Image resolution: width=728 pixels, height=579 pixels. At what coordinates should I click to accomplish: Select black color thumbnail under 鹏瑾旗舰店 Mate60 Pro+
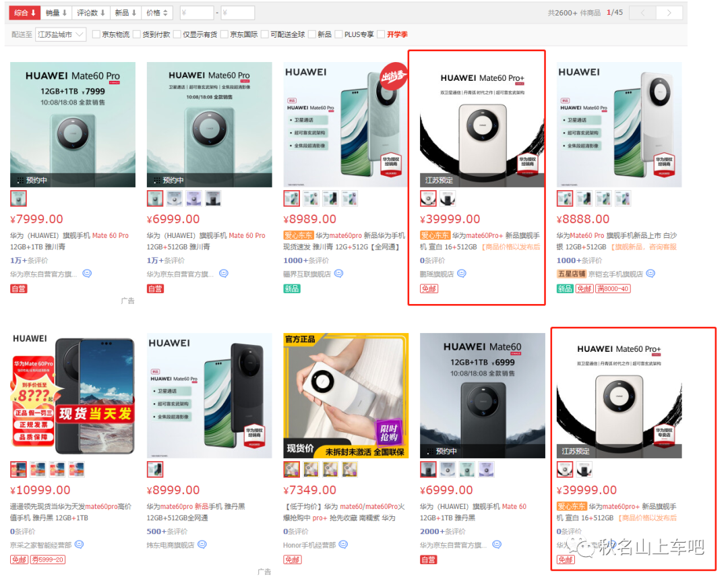click(448, 198)
